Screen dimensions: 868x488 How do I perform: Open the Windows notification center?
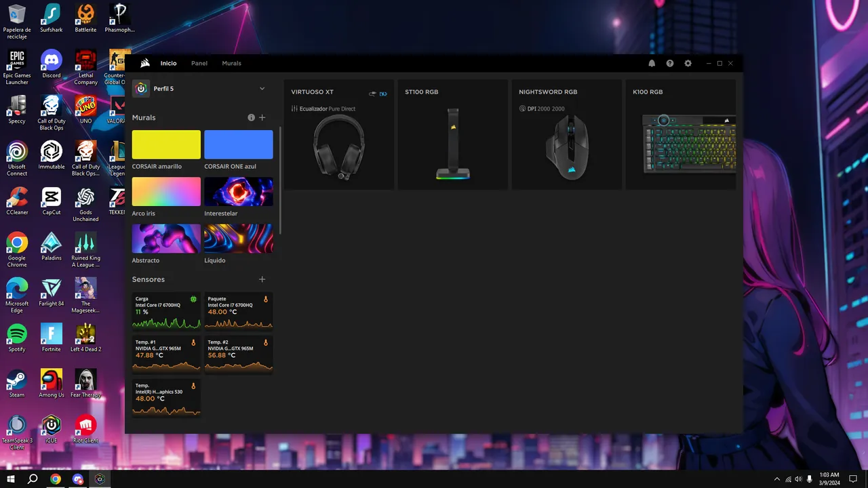[854, 479]
